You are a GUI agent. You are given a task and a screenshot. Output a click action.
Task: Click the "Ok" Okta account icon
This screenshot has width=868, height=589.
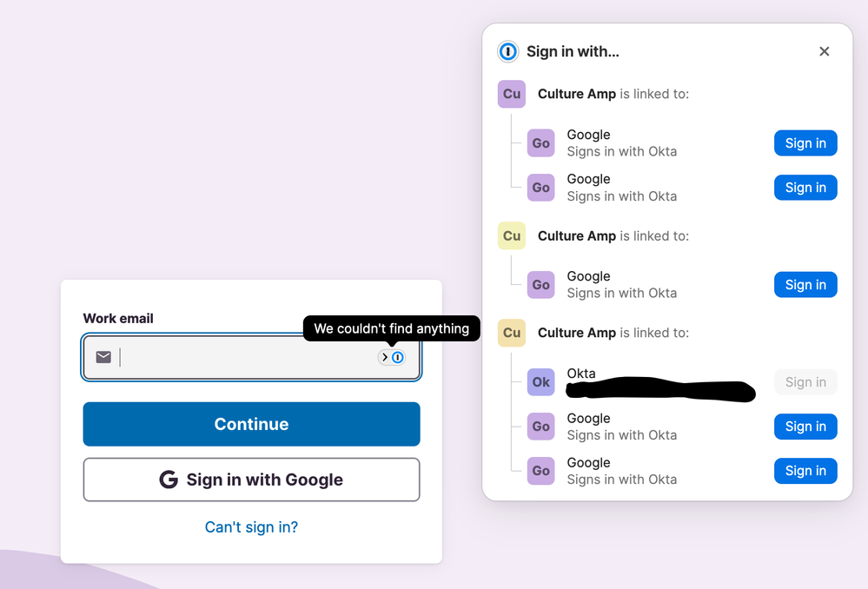coord(540,382)
